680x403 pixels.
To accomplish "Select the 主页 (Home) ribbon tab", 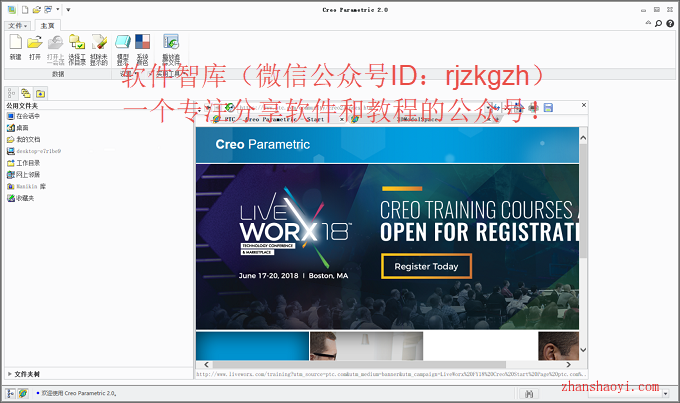I will point(47,26).
